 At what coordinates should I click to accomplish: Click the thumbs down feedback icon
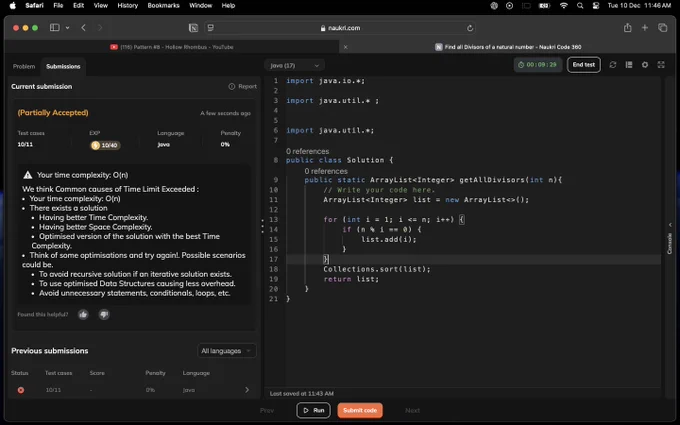click(104, 314)
